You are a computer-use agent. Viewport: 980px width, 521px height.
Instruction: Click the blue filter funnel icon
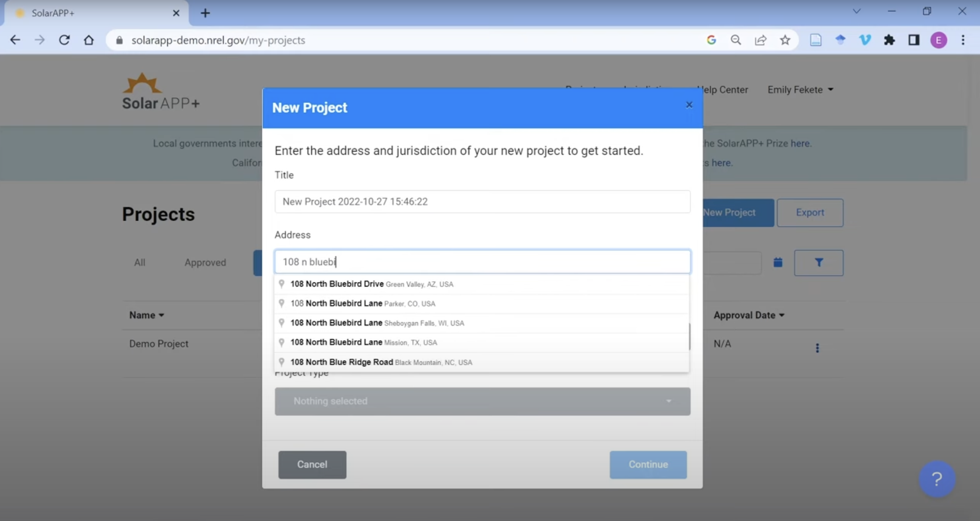point(819,262)
